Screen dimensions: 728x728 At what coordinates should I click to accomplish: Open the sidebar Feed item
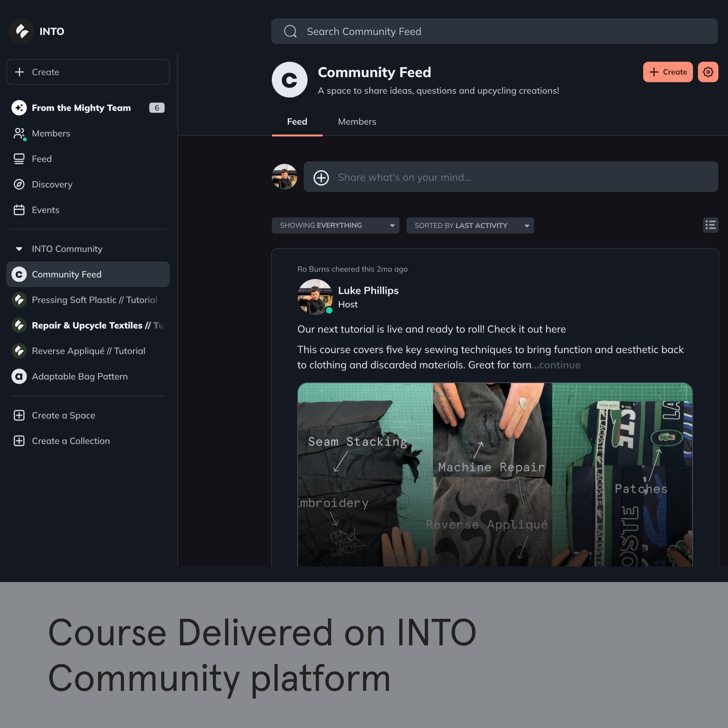pyautogui.click(x=41, y=159)
